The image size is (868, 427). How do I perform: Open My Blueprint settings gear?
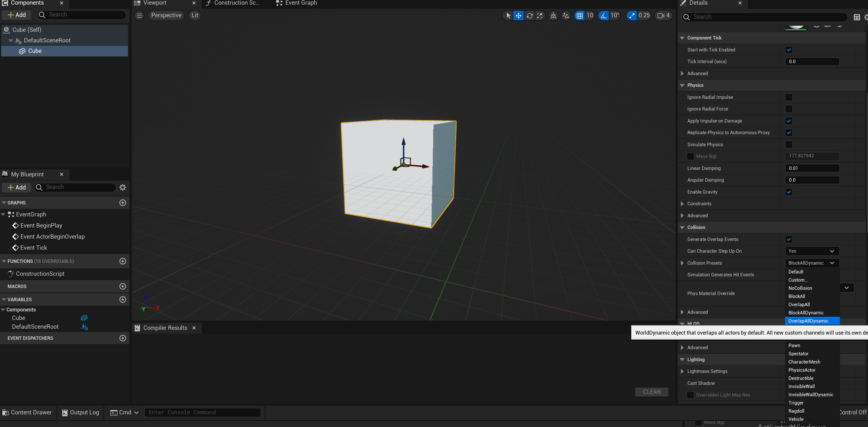pos(123,187)
